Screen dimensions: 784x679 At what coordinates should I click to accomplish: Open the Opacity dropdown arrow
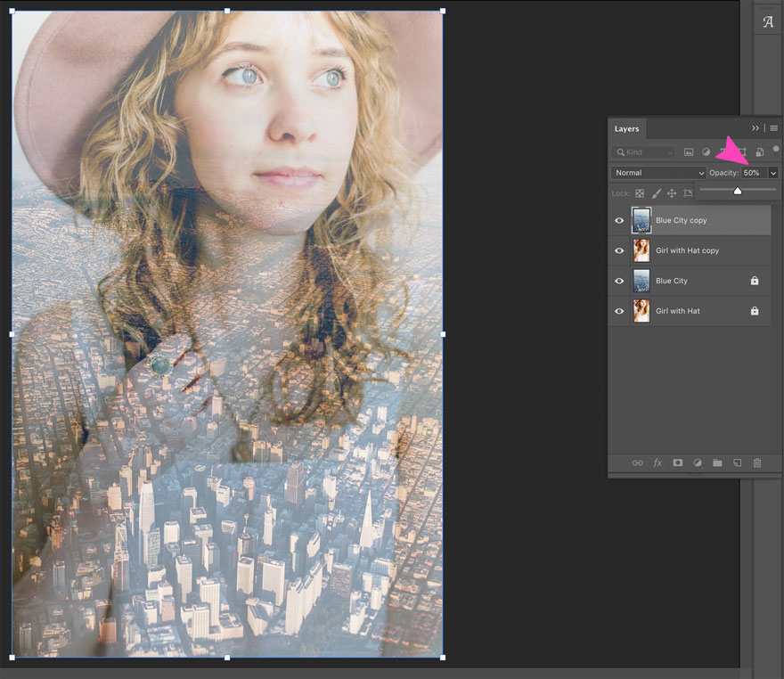772,172
